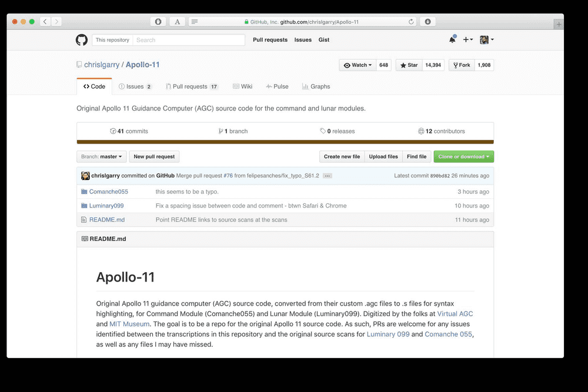Click the README.md header book icon

85,239
